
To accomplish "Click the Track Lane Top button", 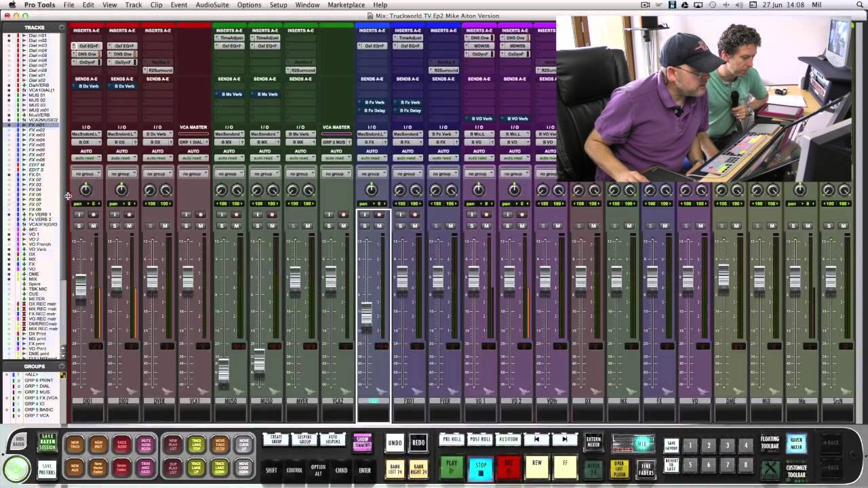I will tap(196, 444).
